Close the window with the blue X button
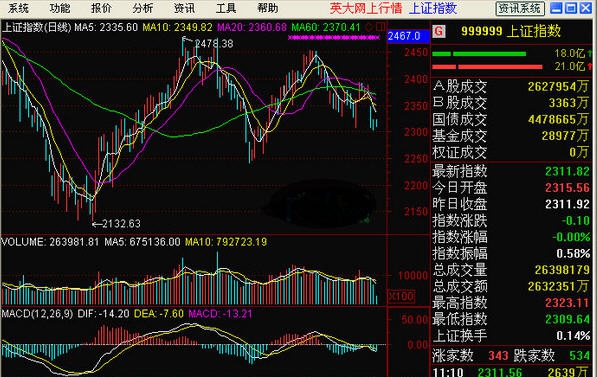 click(586, 8)
